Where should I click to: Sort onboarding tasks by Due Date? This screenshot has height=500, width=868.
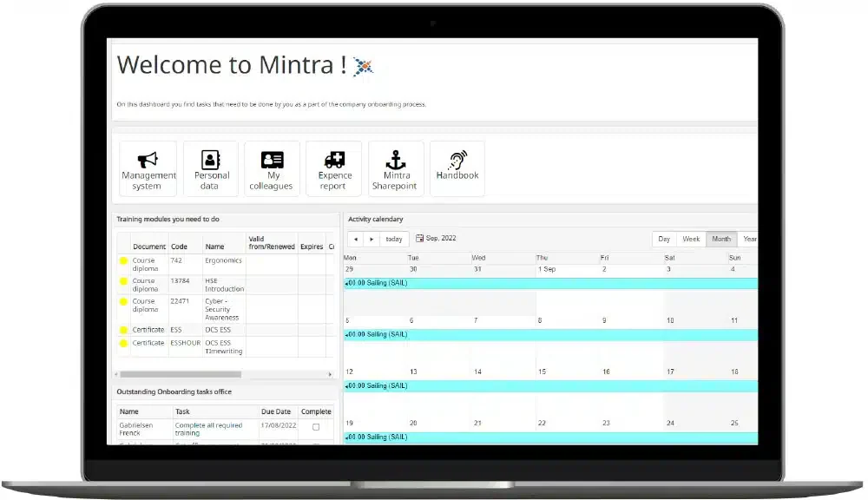[x=276, y=411]
